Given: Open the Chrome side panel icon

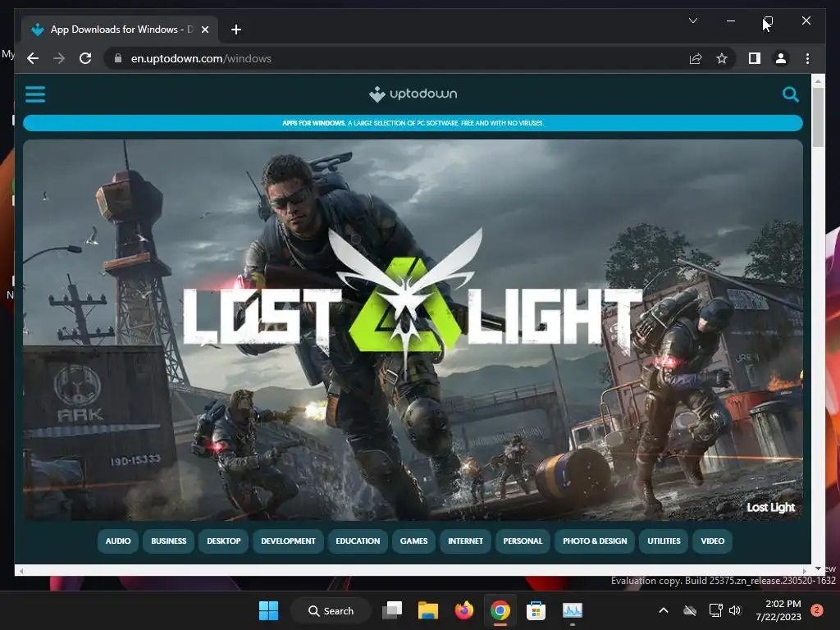Looking at the screenshot, I should pyautogui.click(x=755, y=58).
